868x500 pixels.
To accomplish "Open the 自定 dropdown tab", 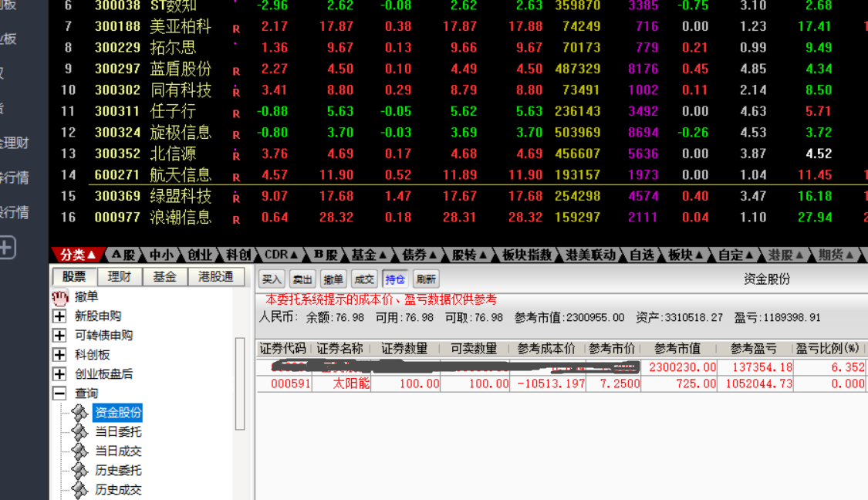I will (735, 255).
